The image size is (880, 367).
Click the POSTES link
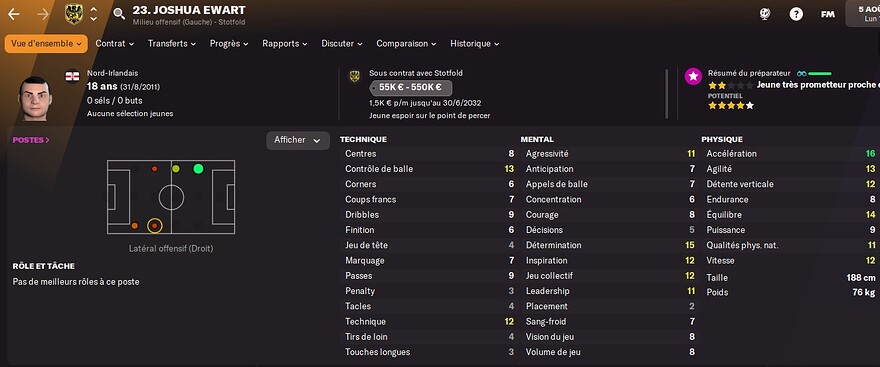pos(31,140)
